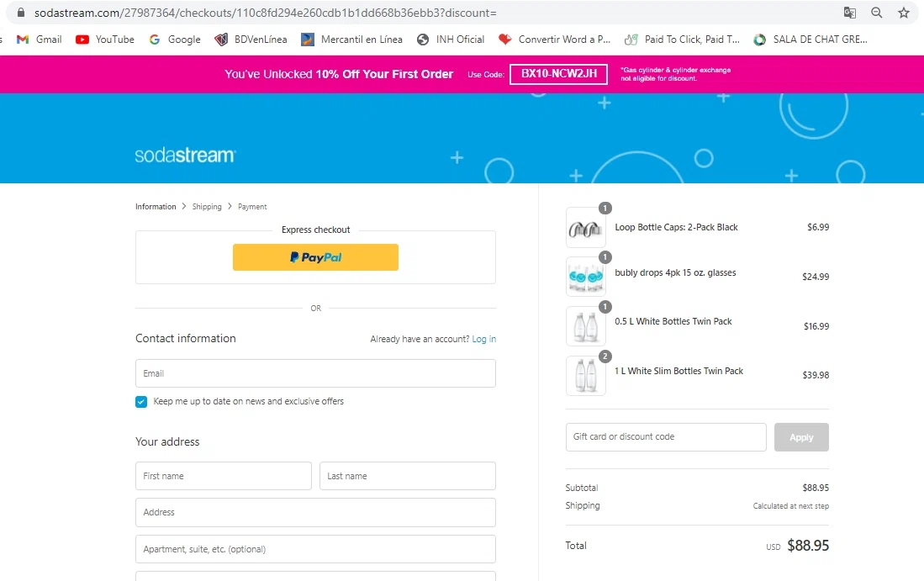
Task: Click the address bar URL
Action: (x=265, y=13)
